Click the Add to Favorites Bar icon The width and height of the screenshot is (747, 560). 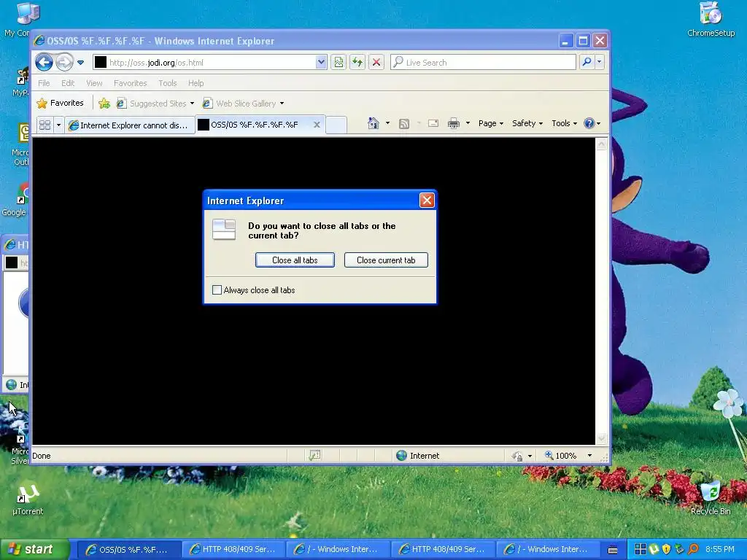pyautogui.click(x=104, y=103)
